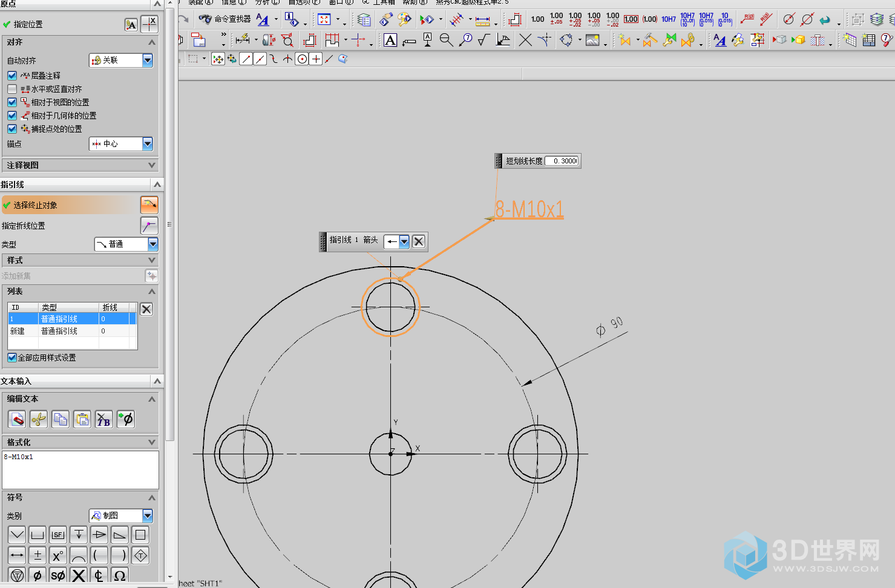Open the 锚点 dropdown showing 中心
Viewport: 895px width, 588px height.
(x=121, y=144)
